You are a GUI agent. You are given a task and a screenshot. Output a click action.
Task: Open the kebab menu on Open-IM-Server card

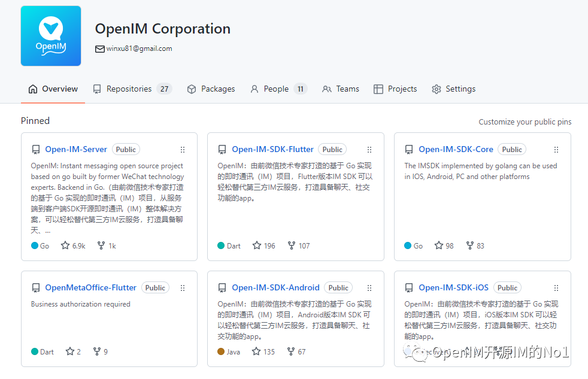[x=183, y=150]
